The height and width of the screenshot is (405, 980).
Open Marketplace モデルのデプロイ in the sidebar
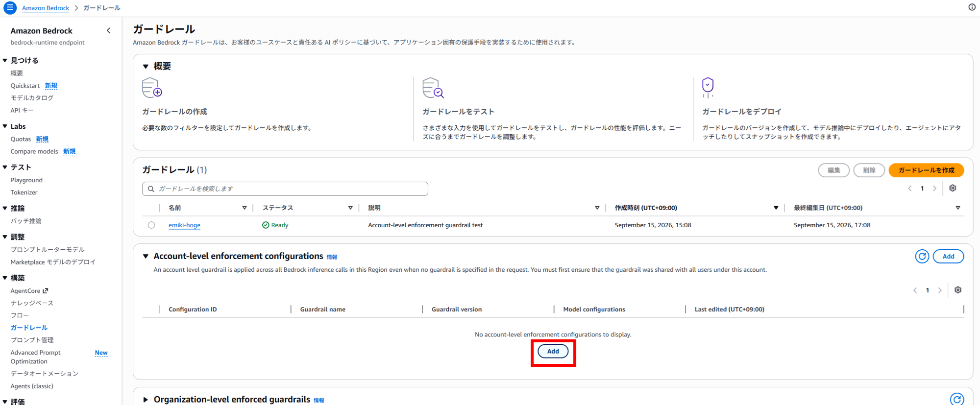[x=53, y=262]
